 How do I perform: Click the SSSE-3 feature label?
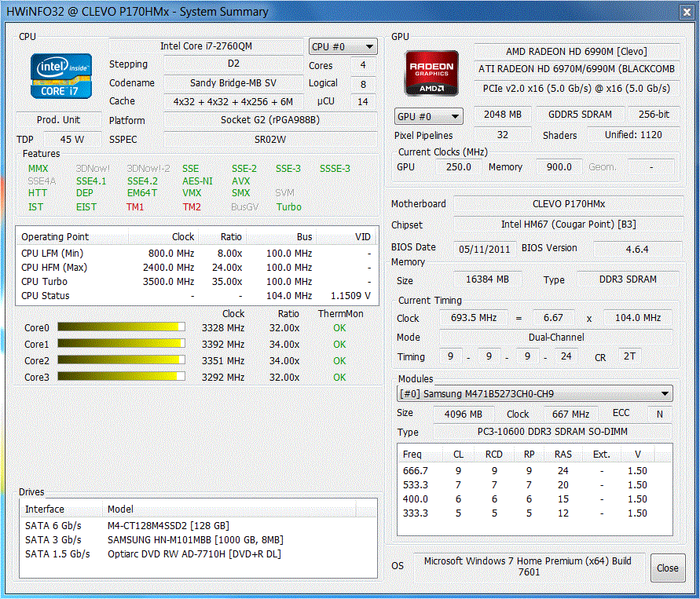coord(335,169)
